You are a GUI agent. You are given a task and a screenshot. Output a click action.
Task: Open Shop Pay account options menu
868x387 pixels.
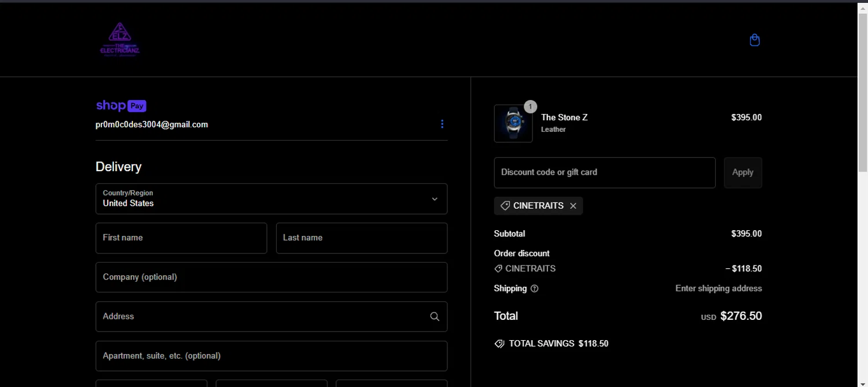[442, 124]
